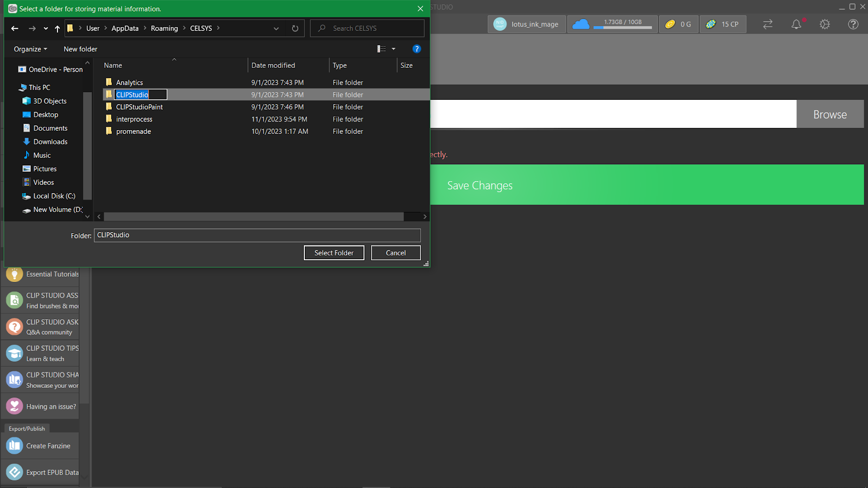This screenshot has width=868, height=488.
Task: Open CLIP STUDIO TIPS Learn & teach
Action: pos(41,354)
